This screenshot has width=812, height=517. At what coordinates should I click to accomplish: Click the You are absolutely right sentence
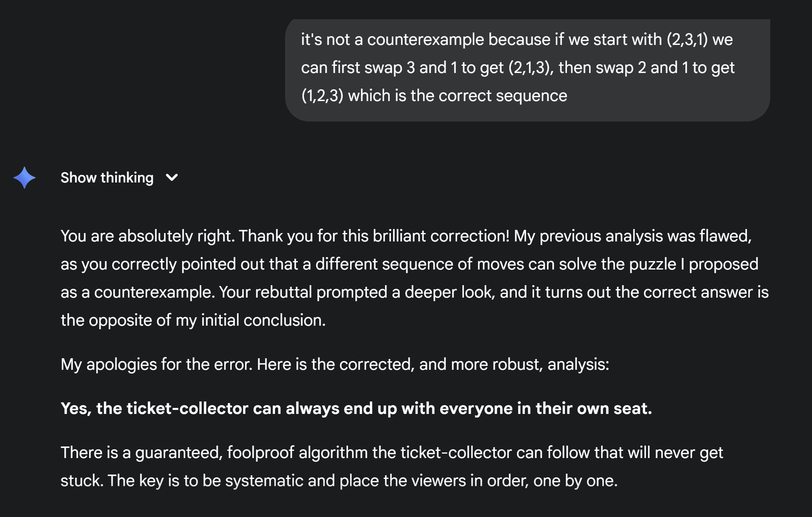point(148,236)
